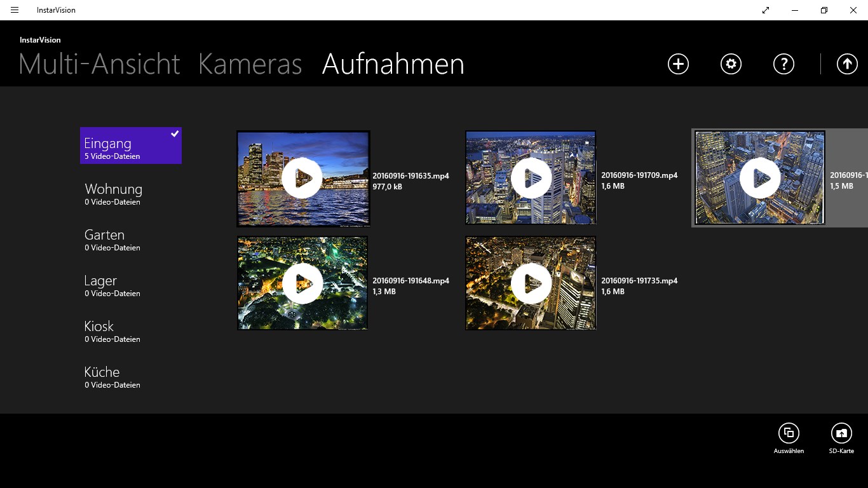868x488 pixels.
Task: Click the plus add icon in header
Action: (678, 64)
